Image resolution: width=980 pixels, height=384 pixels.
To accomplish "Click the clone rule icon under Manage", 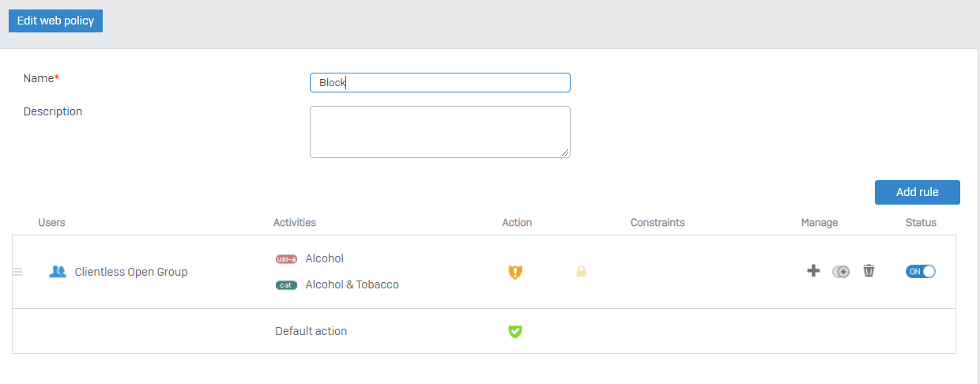I will click(841, 272).
